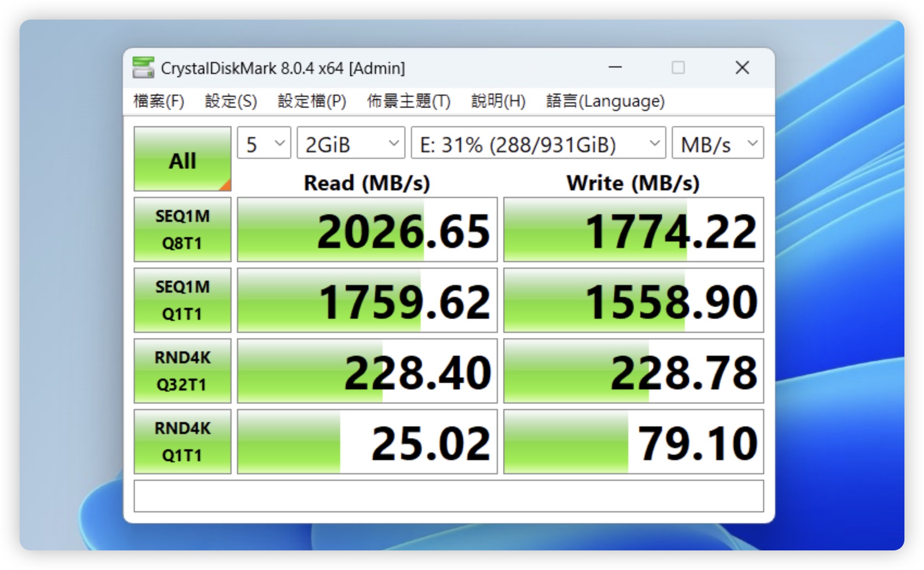Expand the test count dropdown showing 5
The height and width of the screenshot is (570, 924).
pyautogui.click(x=264, y=143)
